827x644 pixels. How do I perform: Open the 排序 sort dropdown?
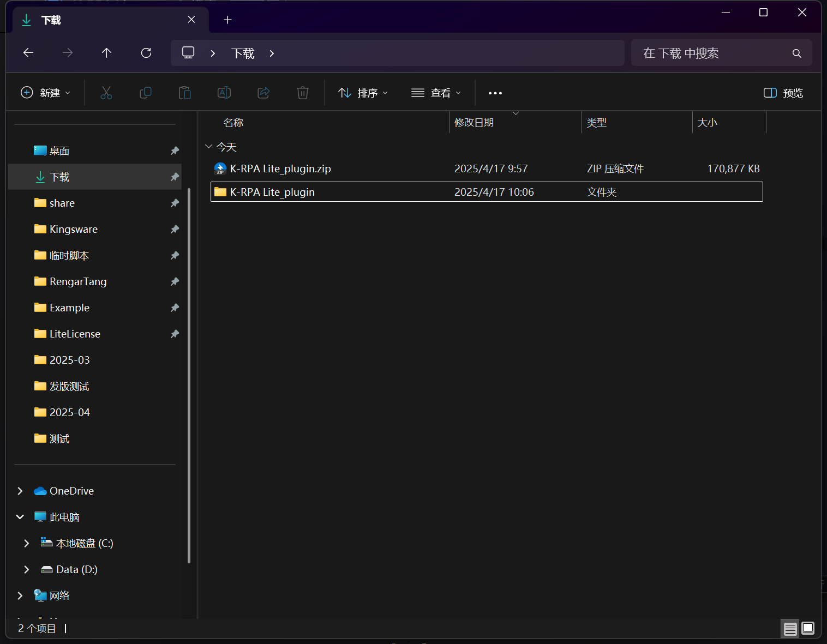(x=363, y=93)
